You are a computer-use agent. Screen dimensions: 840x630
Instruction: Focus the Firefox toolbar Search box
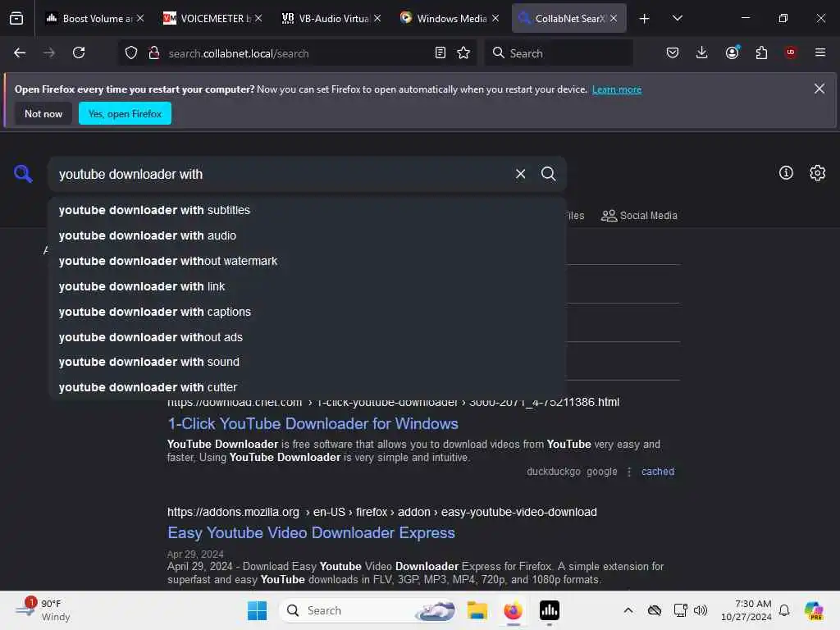coord(559,53)
